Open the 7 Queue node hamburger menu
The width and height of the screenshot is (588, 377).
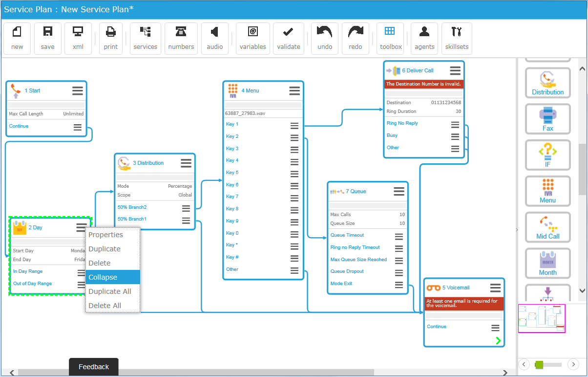click(x=399, y=191)
